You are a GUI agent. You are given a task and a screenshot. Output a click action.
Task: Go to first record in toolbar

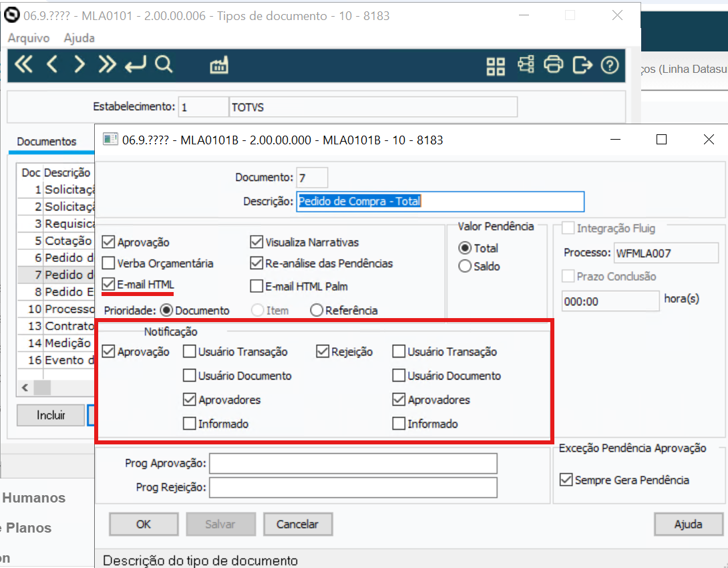point(23,65)
